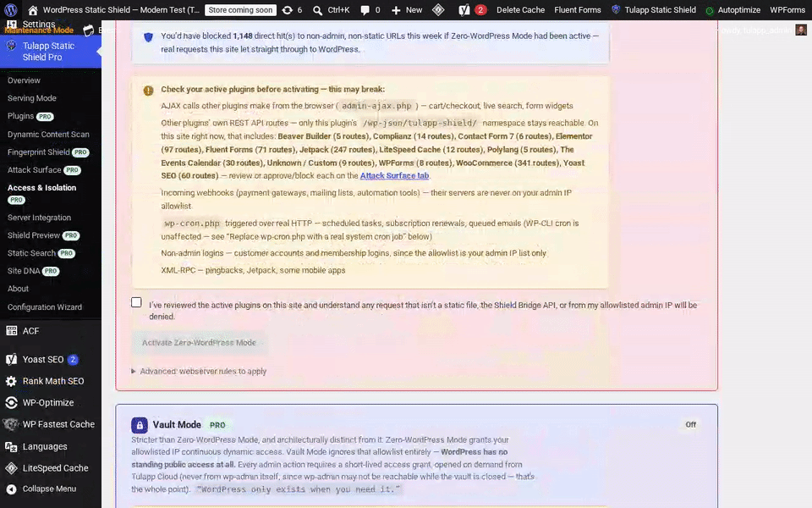This screenshot has width=812, height=508.
Task: Click 'WordPress only exists when you need it' quote
Action: click(x=299, y=489)
